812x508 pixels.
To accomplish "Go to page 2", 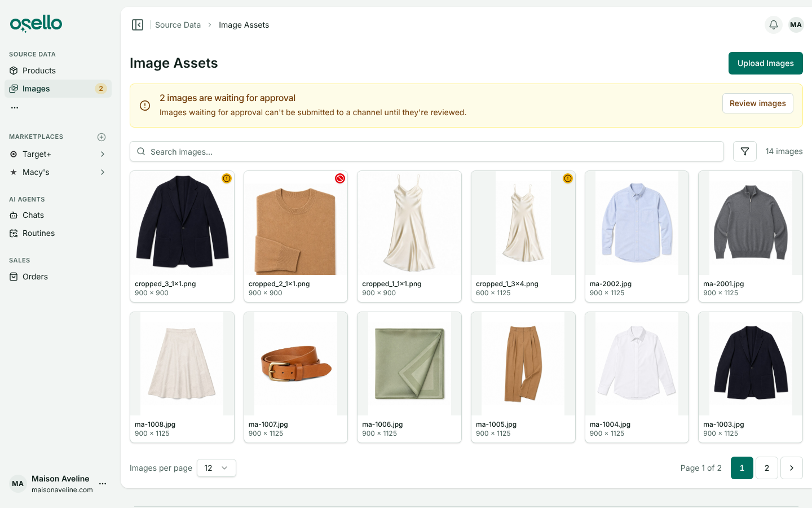I will point(767,468).
